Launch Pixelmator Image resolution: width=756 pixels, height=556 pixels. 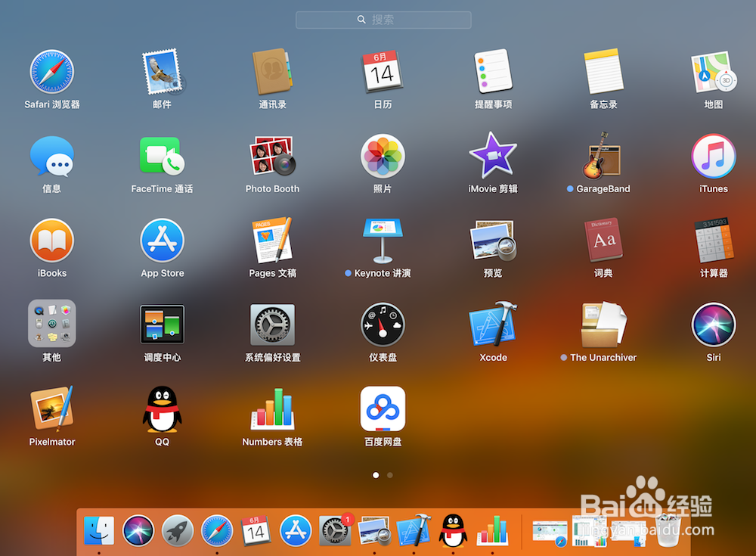click(51, 408)
